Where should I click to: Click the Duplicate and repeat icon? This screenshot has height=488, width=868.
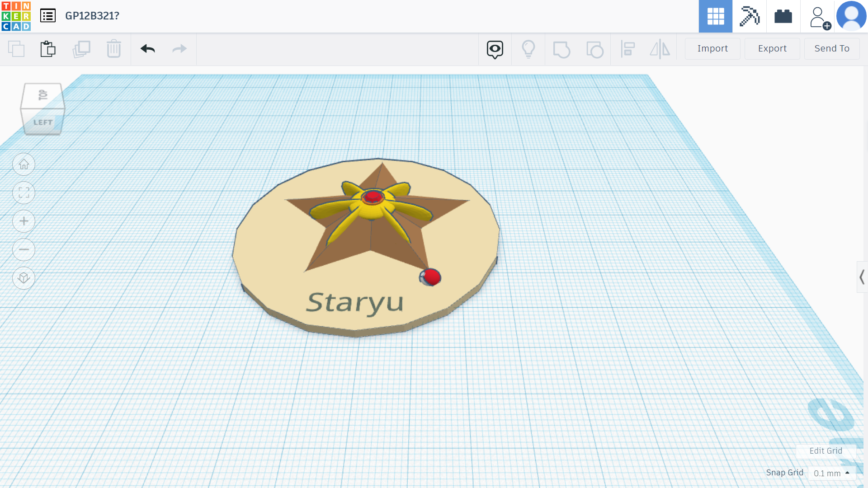[81, 49]
